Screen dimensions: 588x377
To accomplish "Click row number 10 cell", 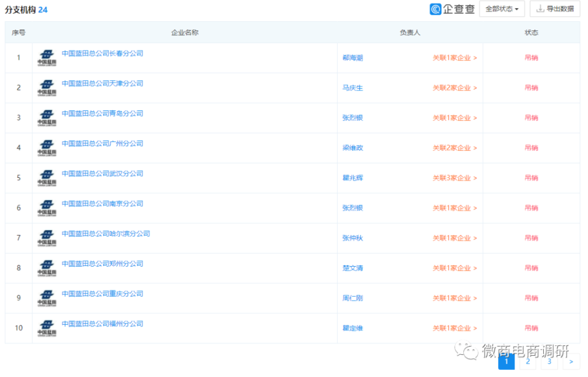I will (19, 328).
